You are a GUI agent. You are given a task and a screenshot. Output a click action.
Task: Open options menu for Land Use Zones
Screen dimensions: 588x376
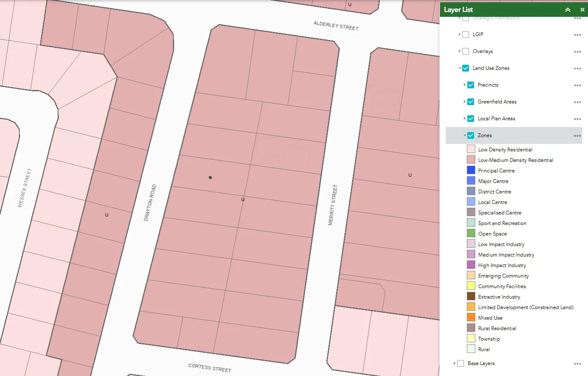[x=577, y=69]
